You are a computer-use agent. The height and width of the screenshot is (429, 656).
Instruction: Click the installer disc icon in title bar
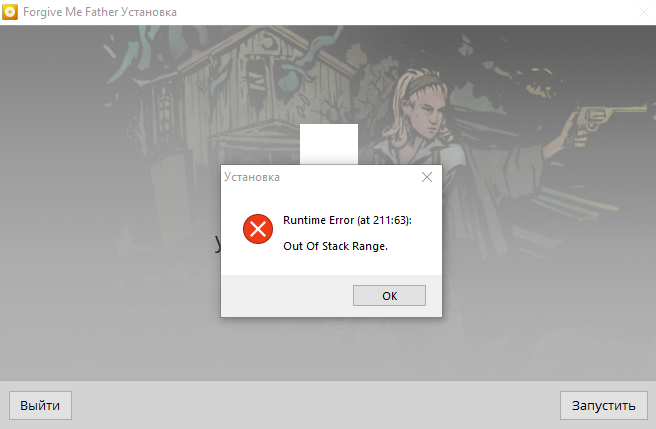[x=10, y=12]
